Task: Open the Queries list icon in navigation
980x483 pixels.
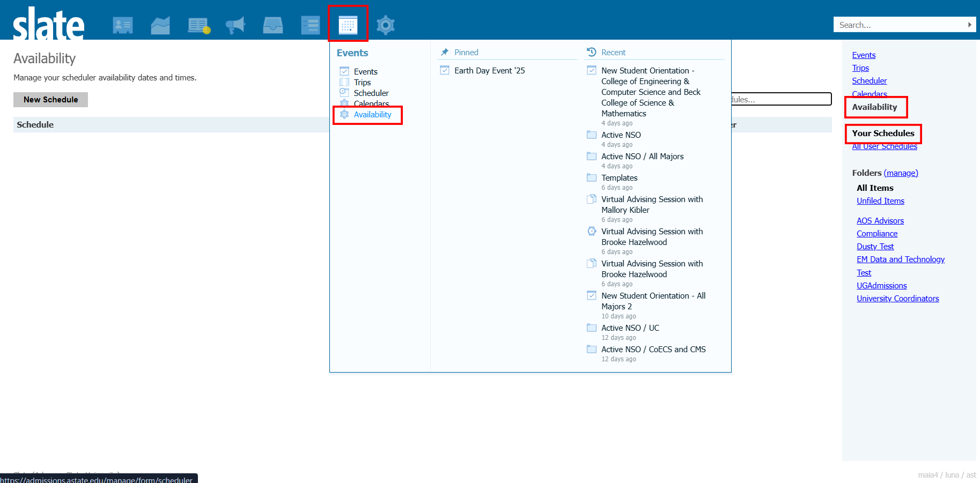Action: click(198, 25)
